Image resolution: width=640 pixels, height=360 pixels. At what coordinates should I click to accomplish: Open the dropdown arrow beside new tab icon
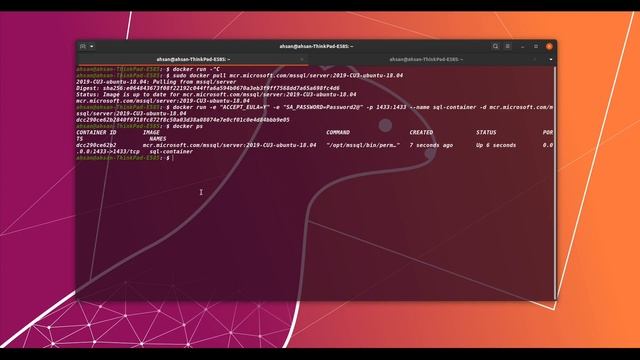click(91, 47)
